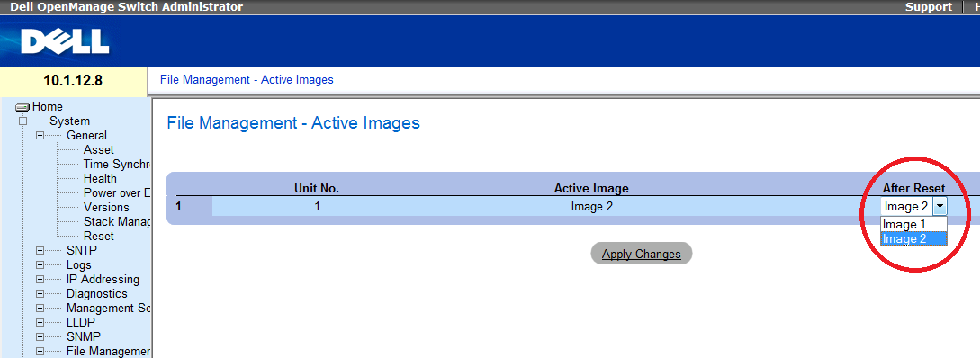Viewport: 980px width, 358px height.
Task: Open the Support link
Action: [929, 7]
